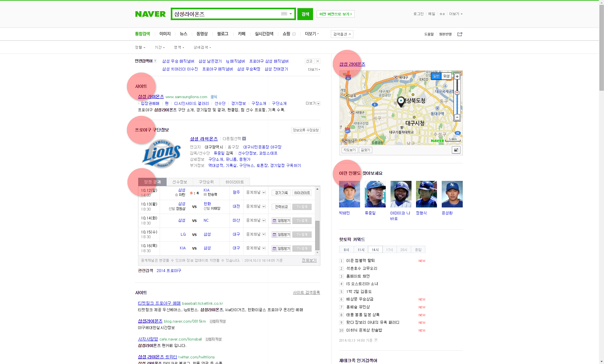Close the related searches box with X
604x364 pixels.
coord(318,61)
